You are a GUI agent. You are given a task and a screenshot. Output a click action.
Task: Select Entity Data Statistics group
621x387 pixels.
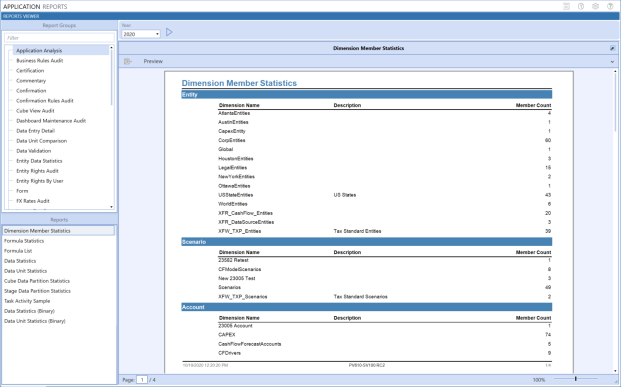coord(39,161)
